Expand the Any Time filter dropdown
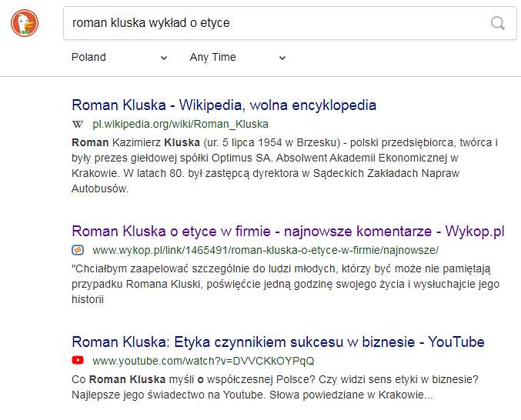The image size is (521, 420). tap(238, 58)
